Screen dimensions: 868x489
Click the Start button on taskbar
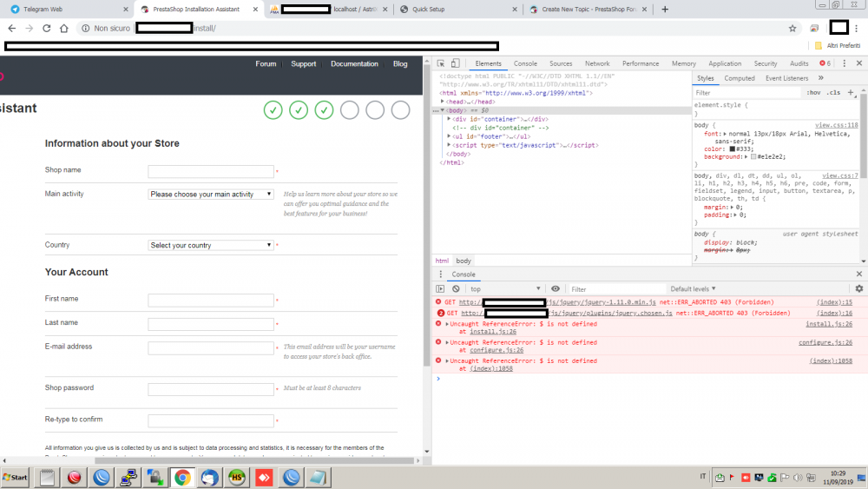[x=15, y=478]
